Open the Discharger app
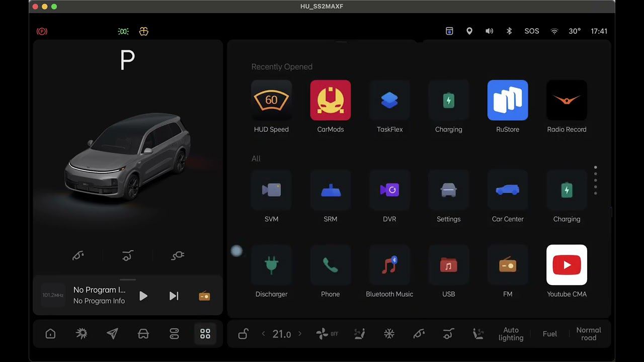This screenshot has width=644, height=362. [271, 265]
